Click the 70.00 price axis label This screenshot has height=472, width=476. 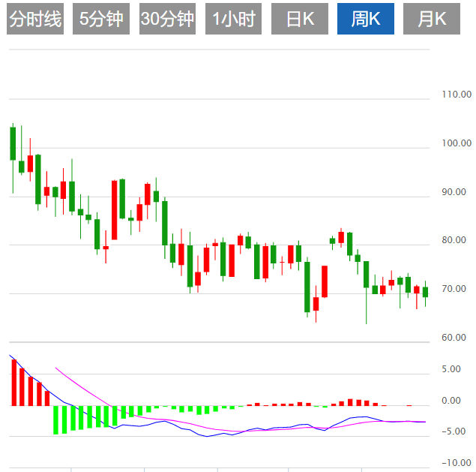tap(454, 289)
